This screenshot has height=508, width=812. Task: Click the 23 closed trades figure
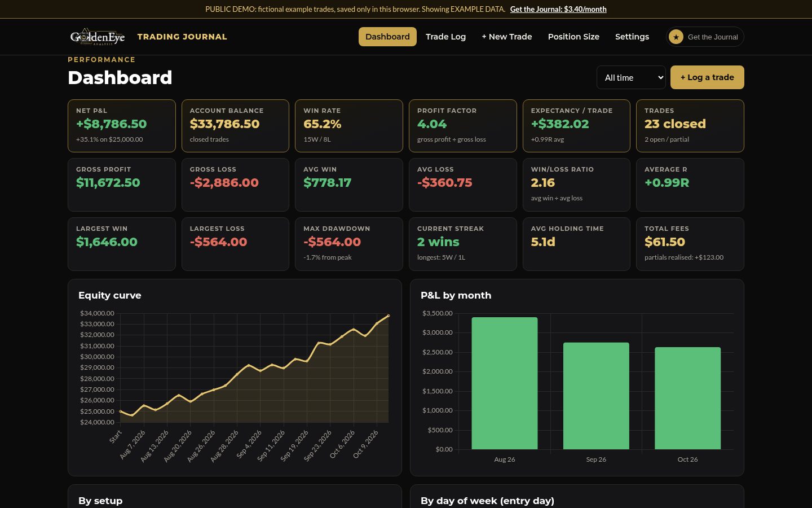coord(675,124)
